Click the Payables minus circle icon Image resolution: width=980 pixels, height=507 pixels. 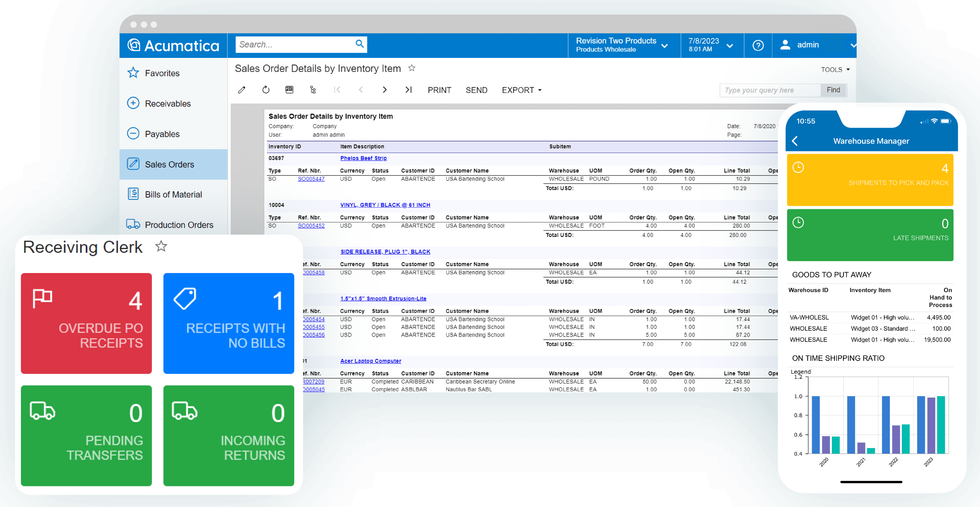(133, 134)
